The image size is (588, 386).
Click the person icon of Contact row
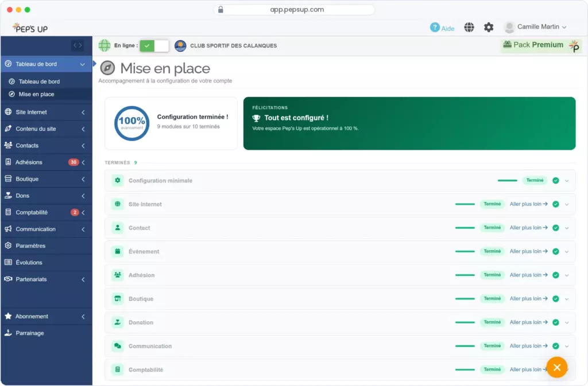coord(117,228)
